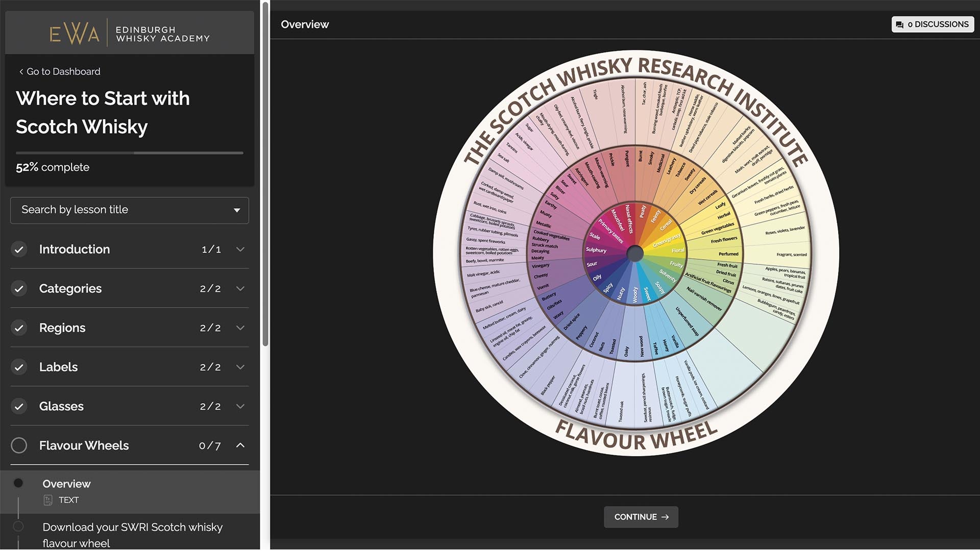Expand the Labels section chevron
Viewport: 980px width, 551px height.
coord(240,367)
